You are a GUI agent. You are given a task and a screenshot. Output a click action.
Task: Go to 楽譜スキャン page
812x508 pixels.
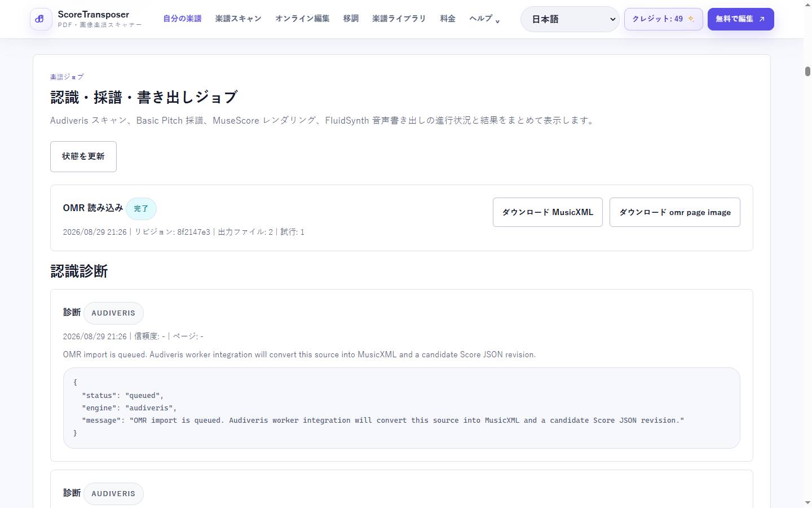(239, 19)
